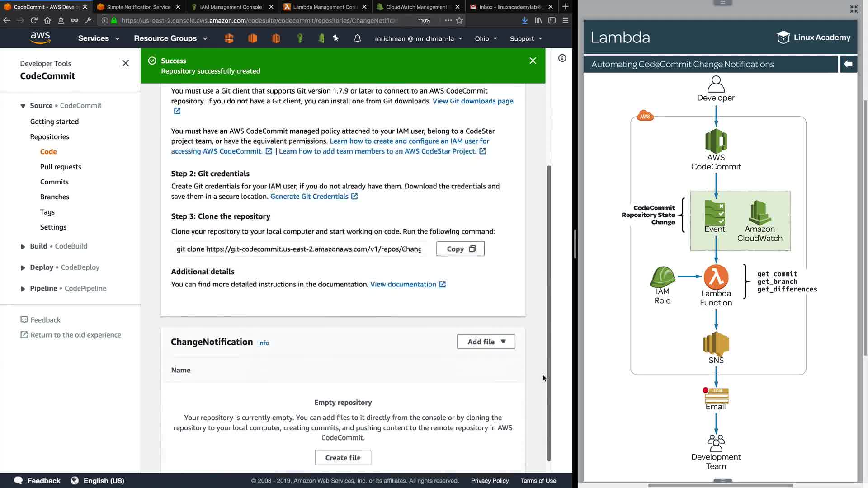The image size is (868, 488).
Task: Click the Copy clone command button
Action: click(x=460, y=249)
